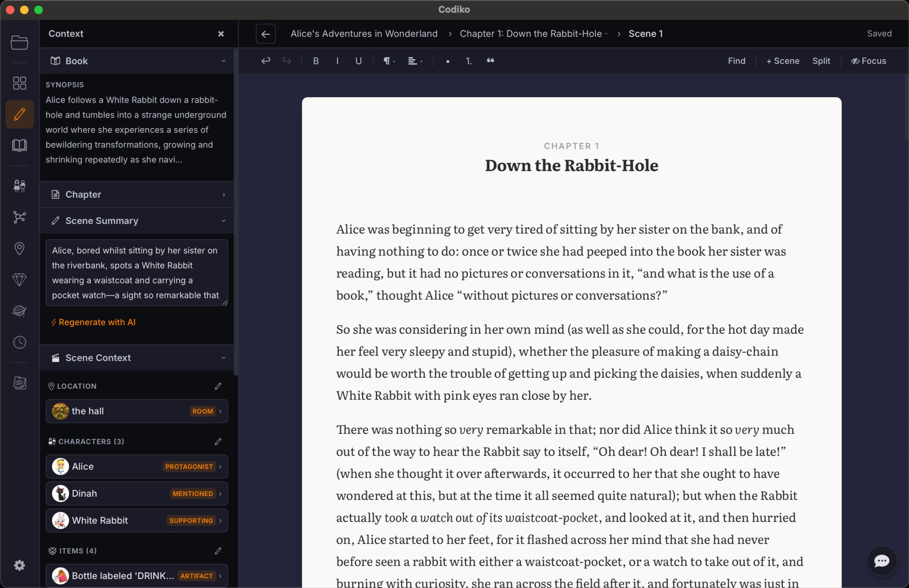Toggle underline formatting
909x588 pixels.
pos(359,61)
